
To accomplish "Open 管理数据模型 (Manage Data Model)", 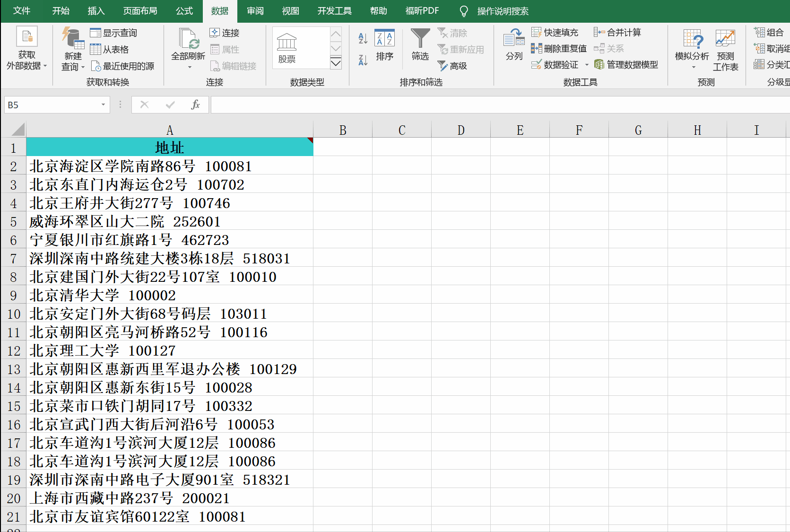I will pyautogui.click(x=626, y=64).
